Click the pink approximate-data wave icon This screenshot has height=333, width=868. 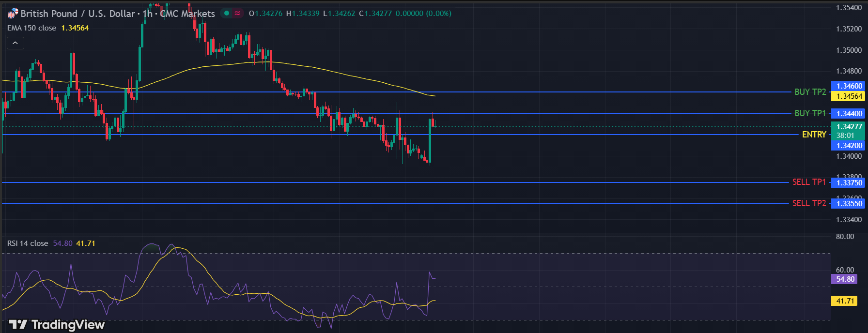[237, 14]
